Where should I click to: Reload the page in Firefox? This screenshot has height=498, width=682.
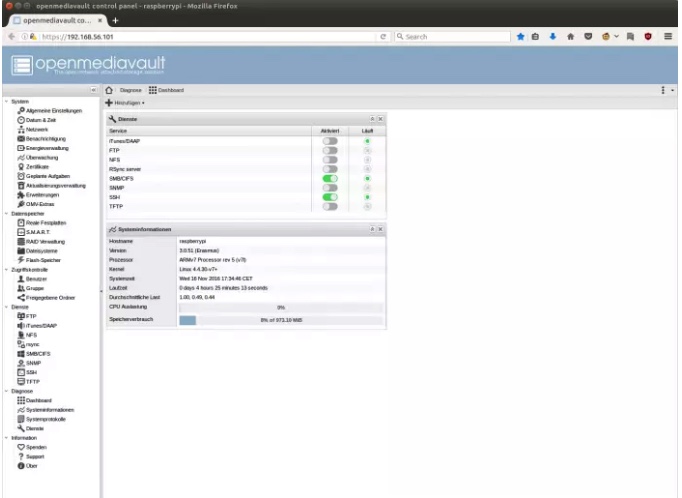click(x=383, y=37)
